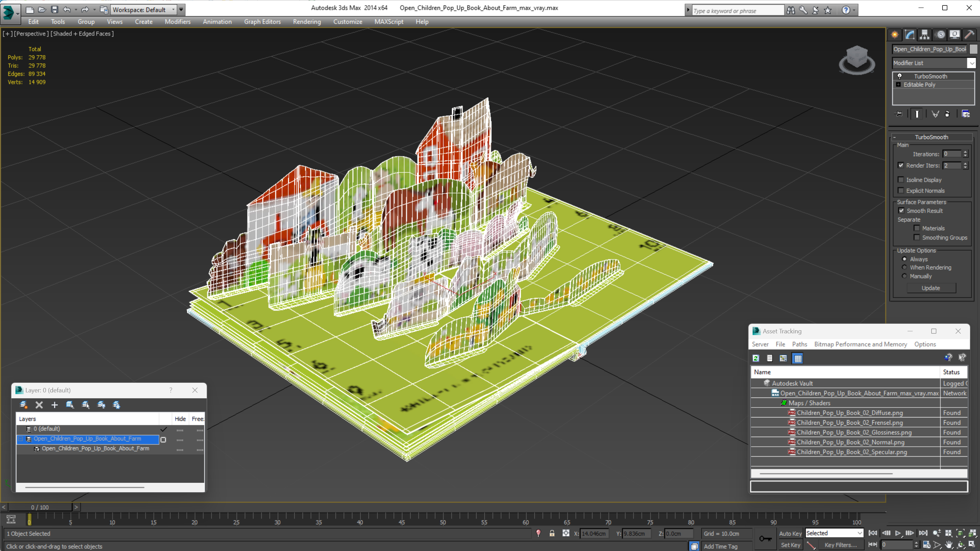Click Pin Stack icon under modifier stack
Image resolution: width=980 pixels, height=551 pixels.
(x=899, y=114)
